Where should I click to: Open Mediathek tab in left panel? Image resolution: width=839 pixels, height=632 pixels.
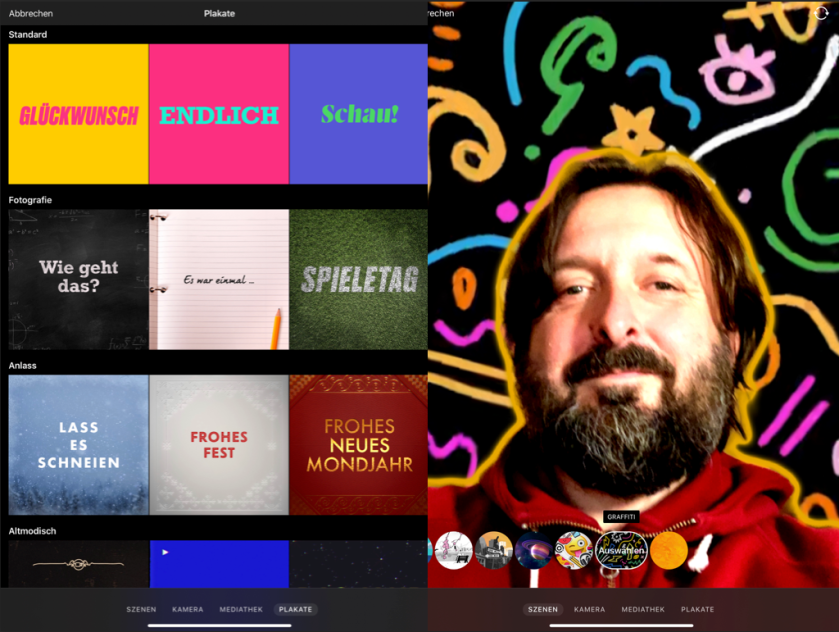click(240, 609)
